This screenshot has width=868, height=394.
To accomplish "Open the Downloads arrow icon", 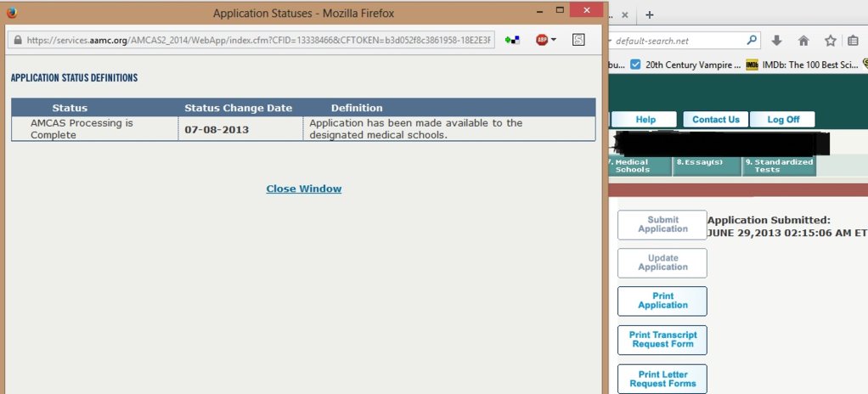I will click(x=776, y=41).
